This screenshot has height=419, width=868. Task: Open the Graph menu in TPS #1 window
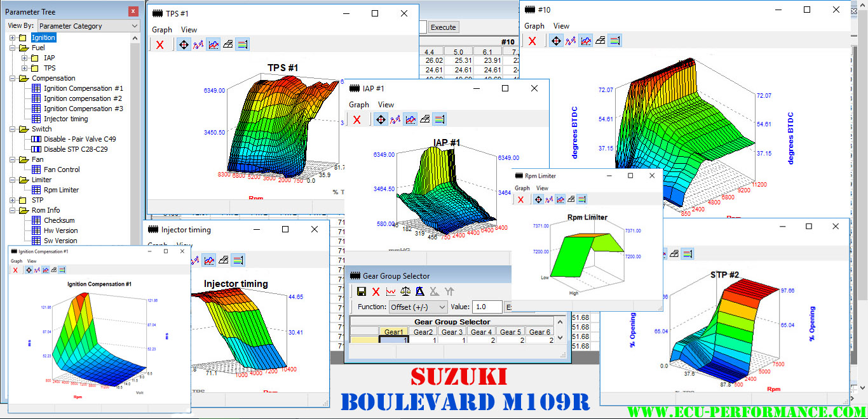click(x=162, y=30)
